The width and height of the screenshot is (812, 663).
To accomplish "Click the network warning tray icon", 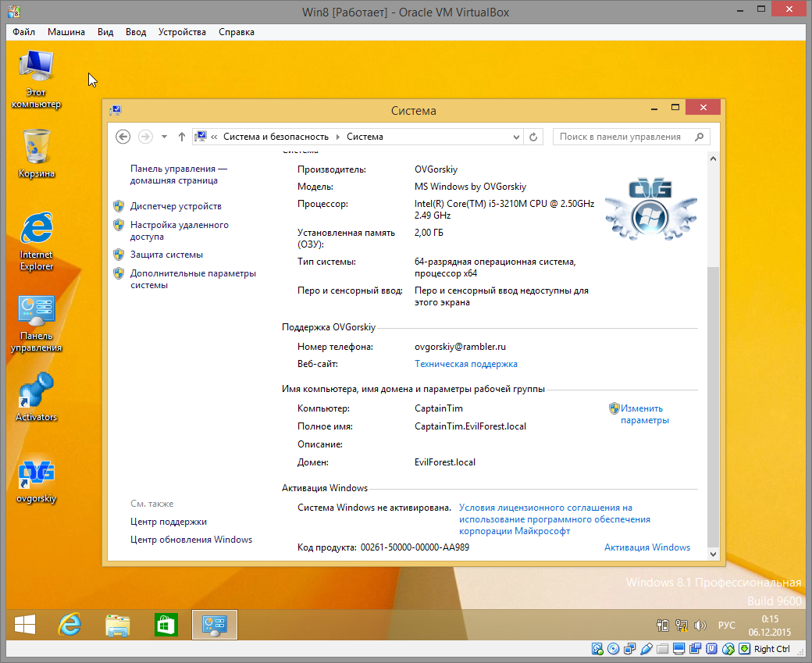I will pos(682,626).
